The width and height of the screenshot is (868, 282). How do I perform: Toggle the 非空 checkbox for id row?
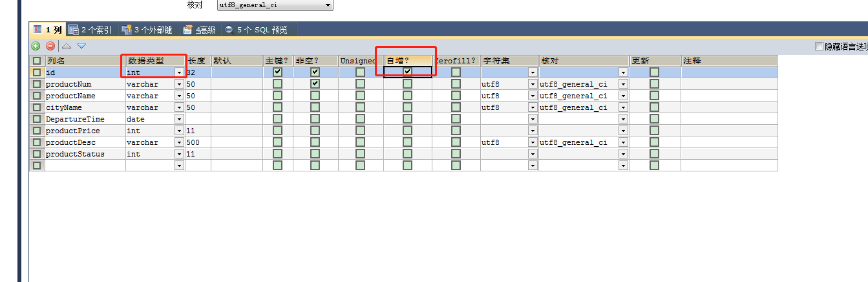click(315, 72)
